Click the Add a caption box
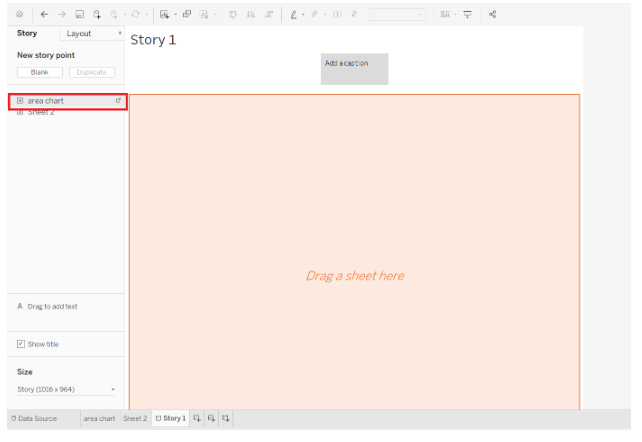This screenshot has width=642, height=442. [354, 69]
